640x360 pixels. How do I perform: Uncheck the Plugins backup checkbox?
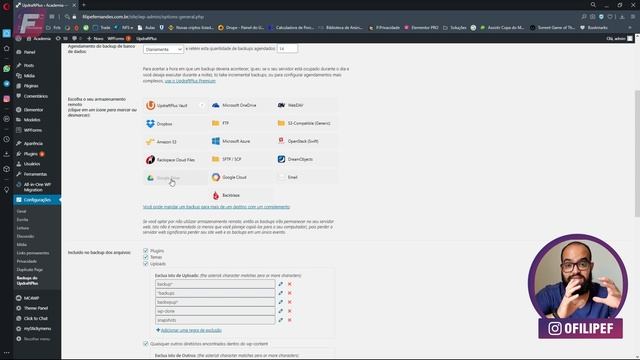pyautogui.click(x=146, y=251)
